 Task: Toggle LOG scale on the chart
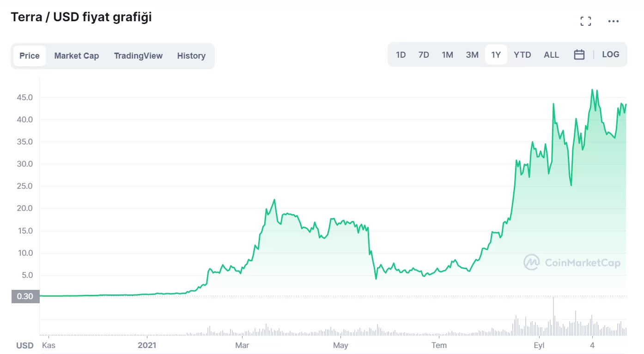pyautogui.click(x=610, y=54)
